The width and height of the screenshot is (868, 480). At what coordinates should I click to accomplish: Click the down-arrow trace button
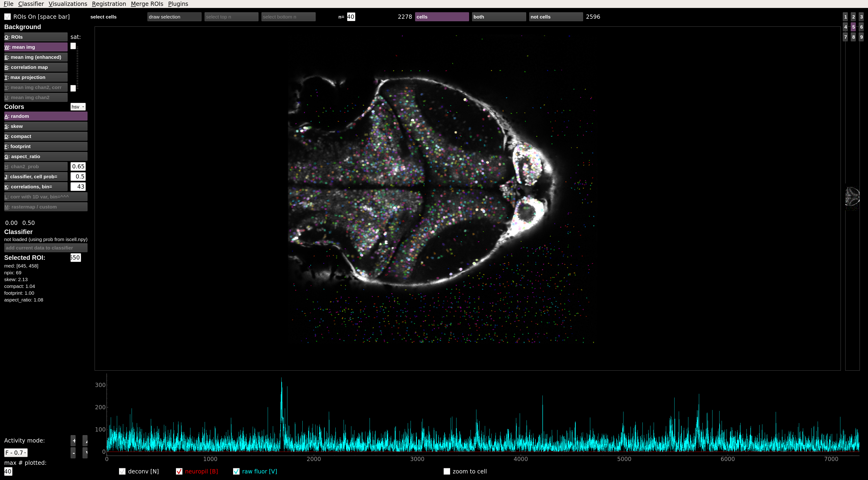[x=85, y=453]
